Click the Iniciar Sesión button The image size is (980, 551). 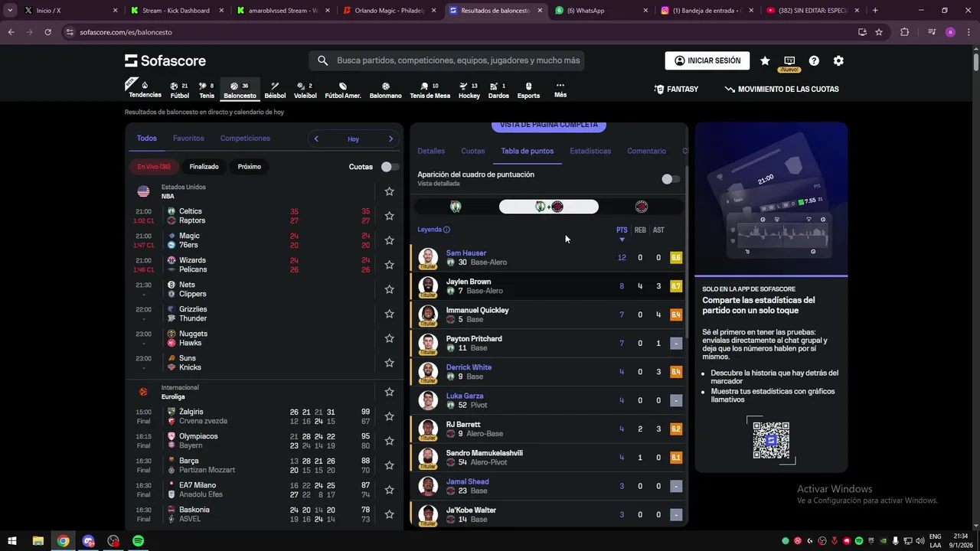[x=707, y=60]
